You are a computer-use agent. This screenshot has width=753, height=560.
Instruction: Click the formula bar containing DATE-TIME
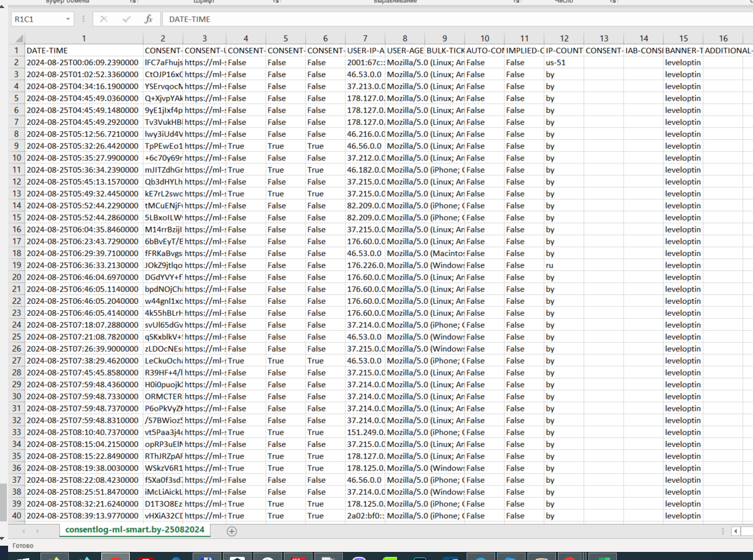point(457,19)
